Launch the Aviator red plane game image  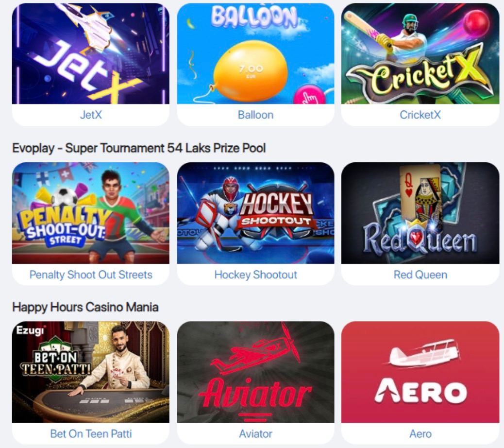pyautogui.click(x=255, y=372)
